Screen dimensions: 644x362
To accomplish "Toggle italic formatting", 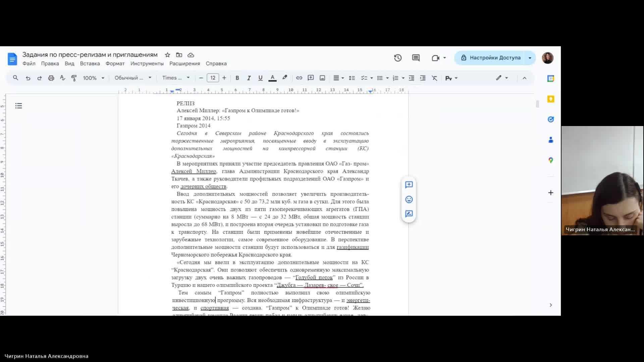I will (249, 78).
